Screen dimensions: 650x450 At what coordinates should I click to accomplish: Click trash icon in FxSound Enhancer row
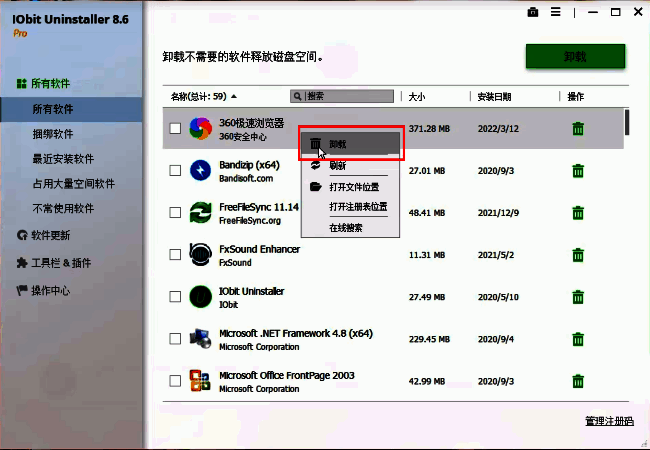578,255
